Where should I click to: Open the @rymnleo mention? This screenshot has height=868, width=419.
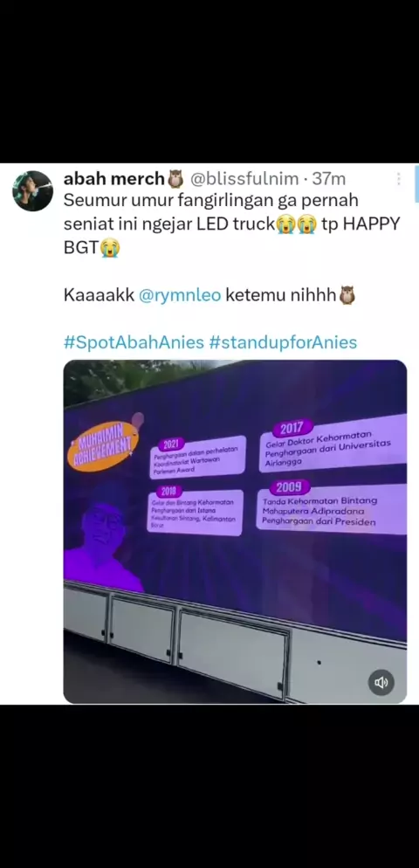[179, 296]
